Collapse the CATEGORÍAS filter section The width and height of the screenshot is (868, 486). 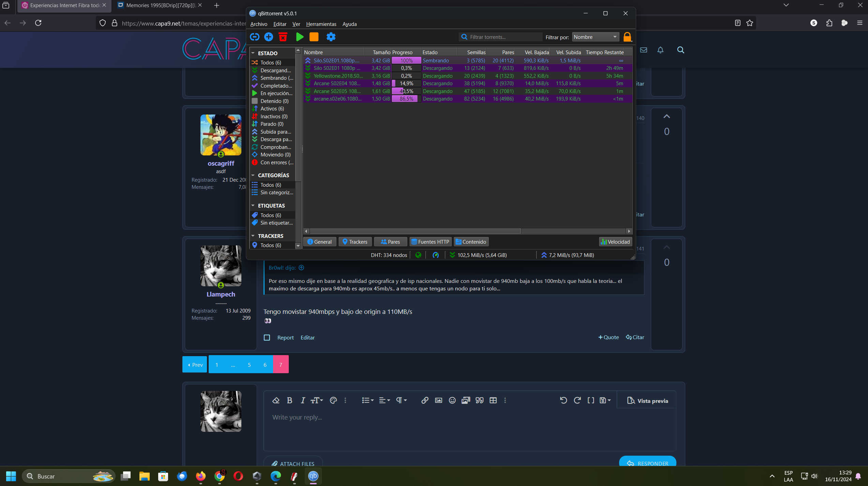(253, 175)
